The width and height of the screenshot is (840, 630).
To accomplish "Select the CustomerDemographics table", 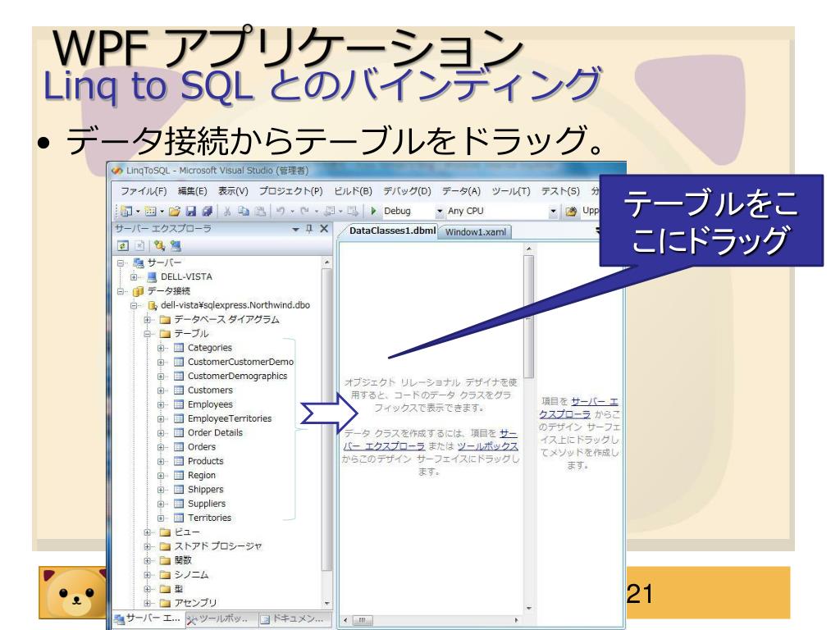I will click(x=237, y=376).
